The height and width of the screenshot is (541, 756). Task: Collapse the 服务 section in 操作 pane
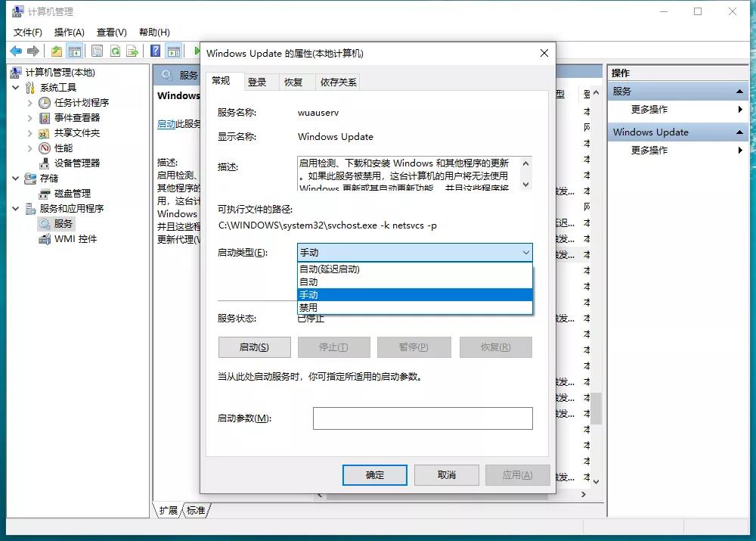(739, 92)
